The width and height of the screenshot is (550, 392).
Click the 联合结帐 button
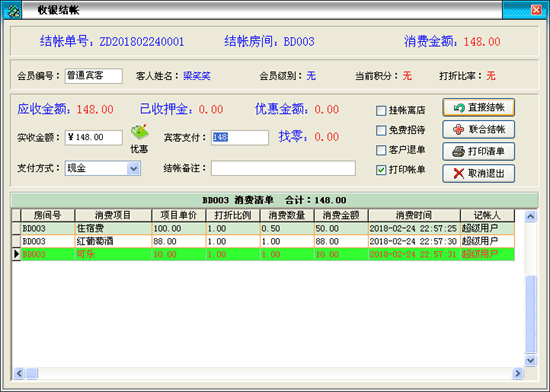pos(479,130)
